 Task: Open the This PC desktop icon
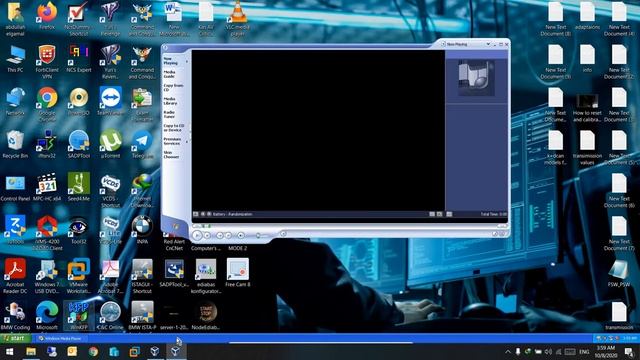[15, 58]
